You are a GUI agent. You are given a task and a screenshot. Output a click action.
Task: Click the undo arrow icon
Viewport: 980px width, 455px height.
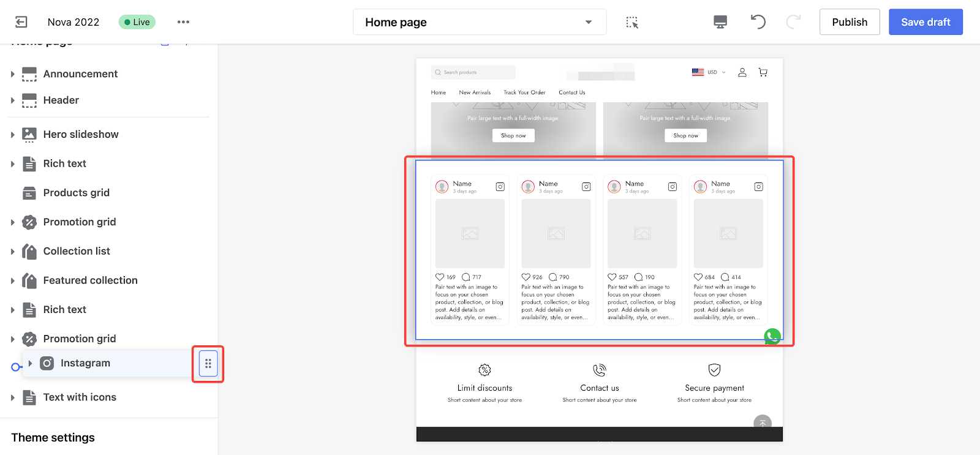[758, 22]
